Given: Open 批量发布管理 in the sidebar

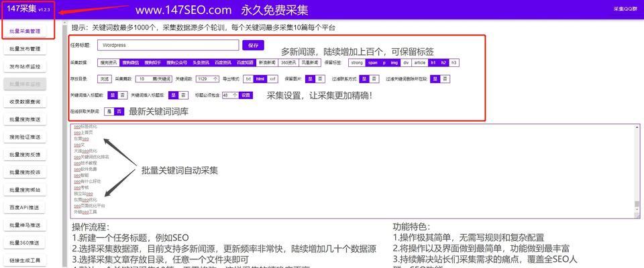Looking at the screenshot, I should coord(25,49).
